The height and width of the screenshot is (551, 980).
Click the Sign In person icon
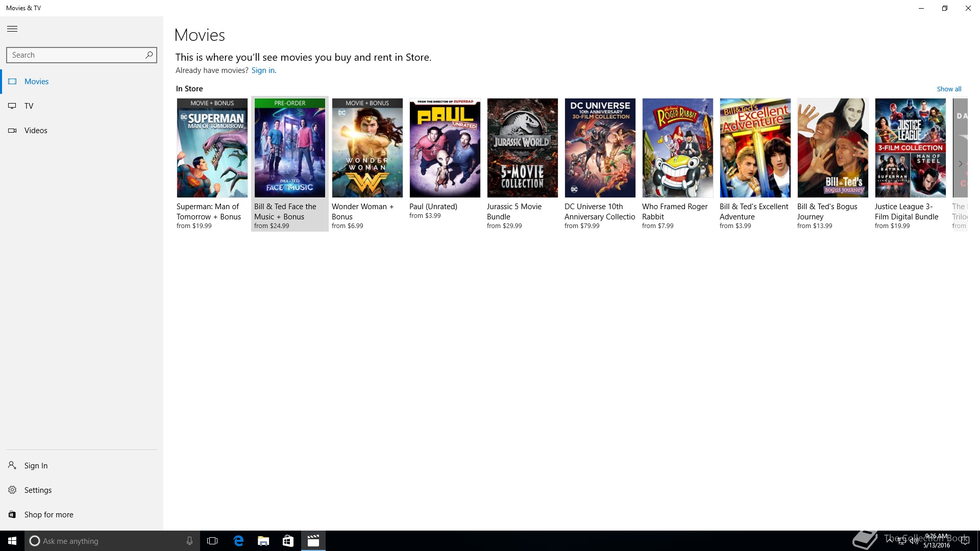click(x=12, y=465)
